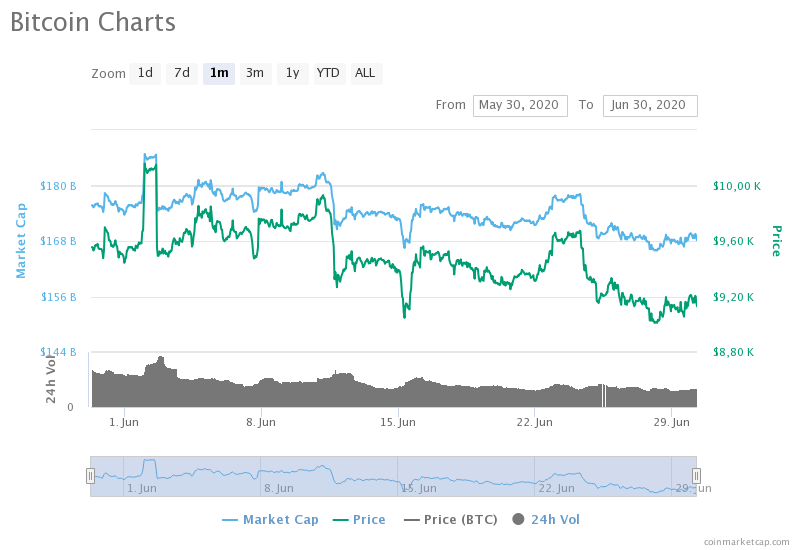Toggle the Price series in legend

click(359, 520)
